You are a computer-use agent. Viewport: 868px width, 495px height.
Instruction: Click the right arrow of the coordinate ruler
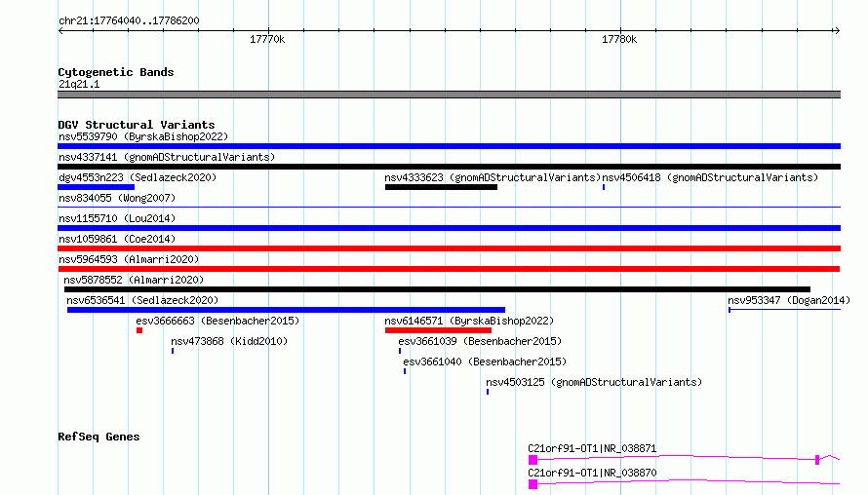pyautogui.click(x=837, y=30)
